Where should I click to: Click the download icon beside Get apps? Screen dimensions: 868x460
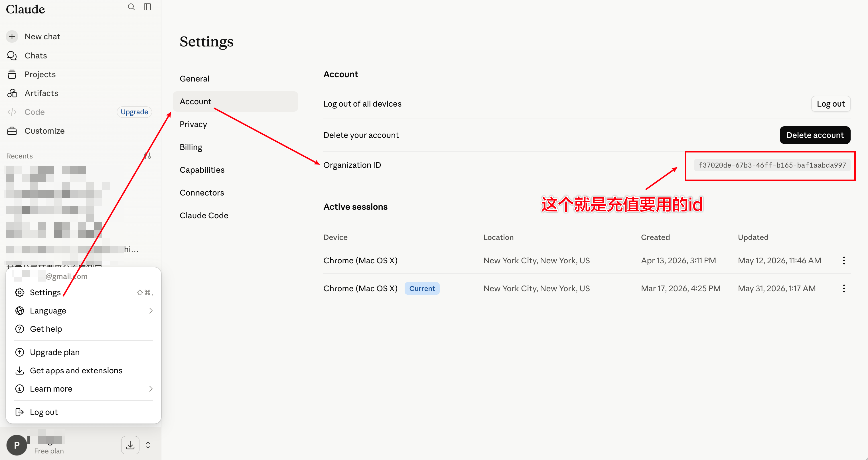[x=20, y=371]
